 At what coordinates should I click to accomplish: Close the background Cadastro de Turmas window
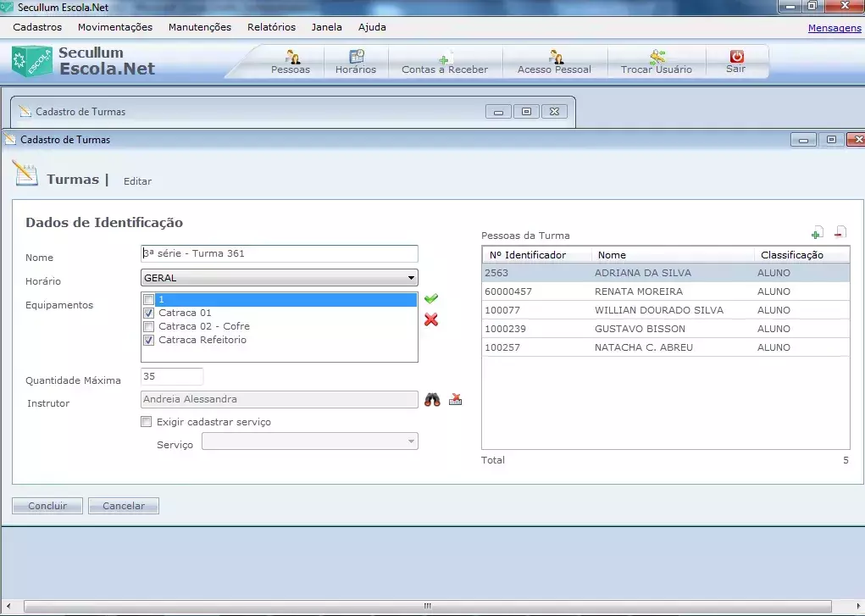[x=554, y=112]
